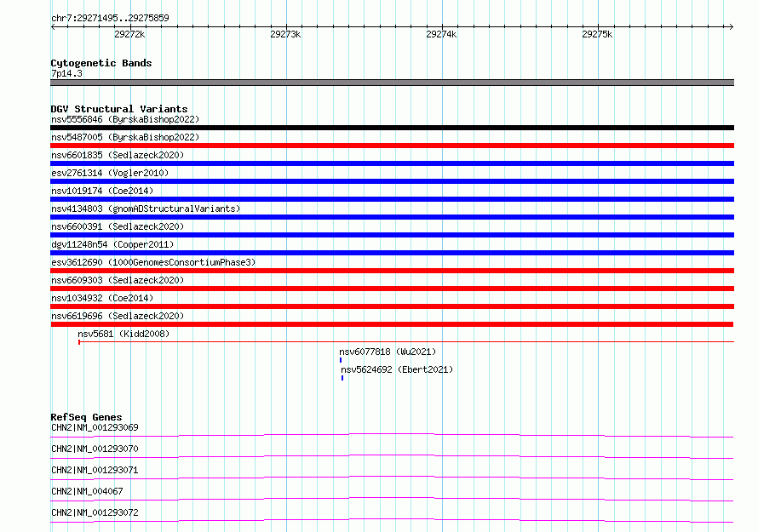Click the magenta CHN2 NM_004067 transcript line
Screen dimensions: 758x532
click(392, 499)
